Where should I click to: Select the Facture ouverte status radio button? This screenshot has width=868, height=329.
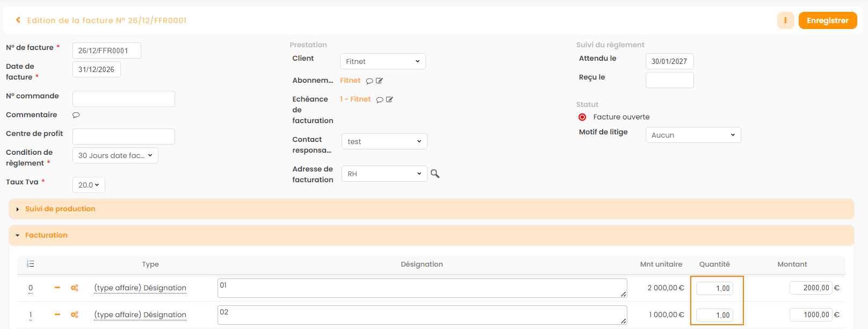(582, 117)
